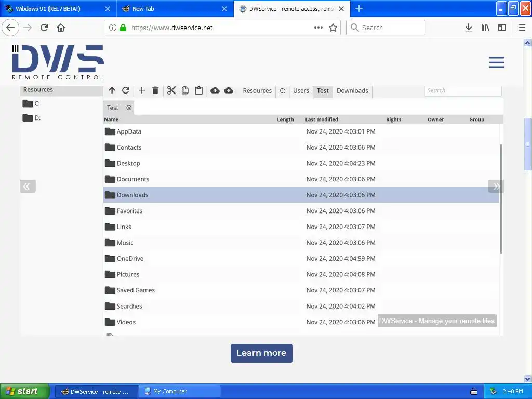Viewport: 532px width, 399px height.
Task: Select the Music folder
Action: [301, 243]
